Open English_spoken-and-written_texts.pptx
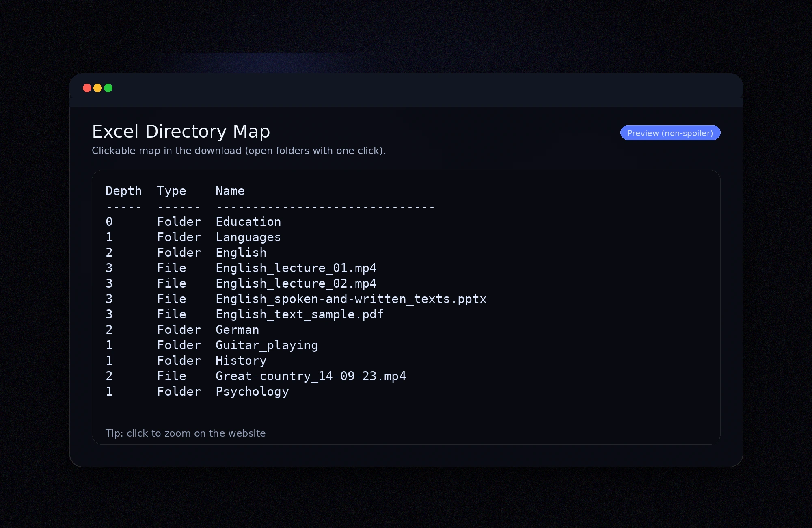This screenshot has height=528, width=812. tap(351, 299)
